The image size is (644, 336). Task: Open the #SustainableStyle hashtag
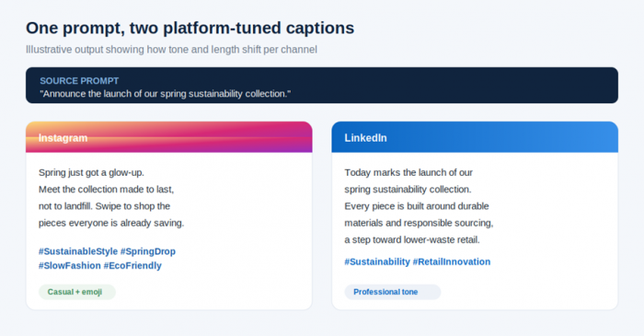pyautogui.click(x=78, y=251)
